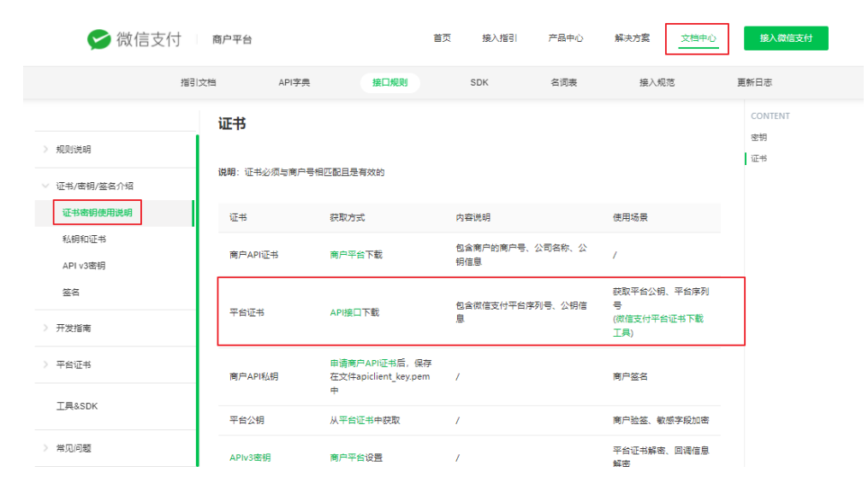
Task: Expand the 常见问题 sidebar section
Action: coord(74,447)
